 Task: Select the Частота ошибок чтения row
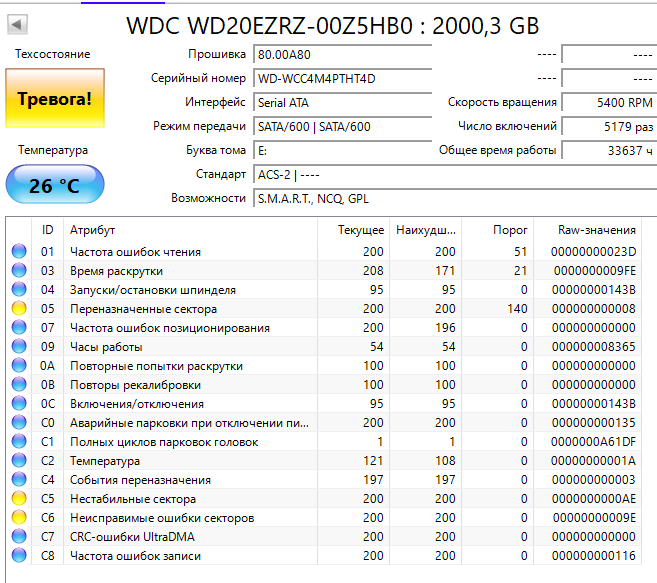(x=323, y=251)
